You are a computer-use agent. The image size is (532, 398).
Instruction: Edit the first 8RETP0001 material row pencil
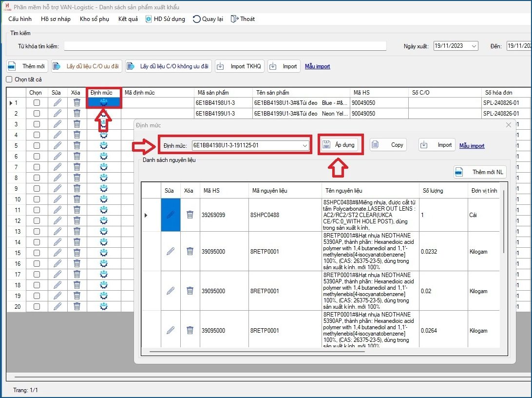tap(170, 252)
